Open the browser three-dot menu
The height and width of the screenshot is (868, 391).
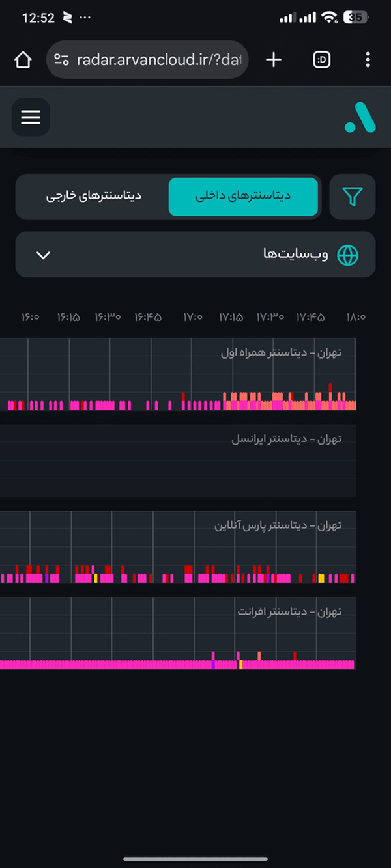(x=368, y=60)
